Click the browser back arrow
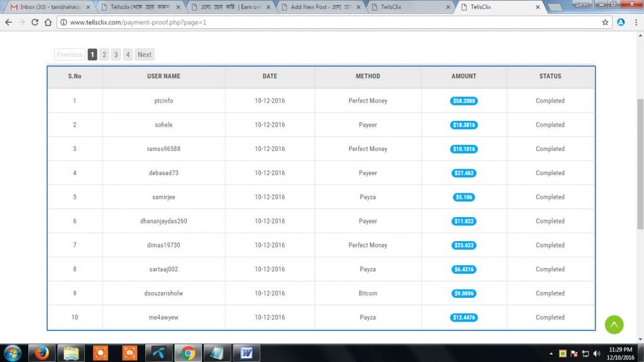The height and width of the screenshot is (362, 644). [8, 22]
